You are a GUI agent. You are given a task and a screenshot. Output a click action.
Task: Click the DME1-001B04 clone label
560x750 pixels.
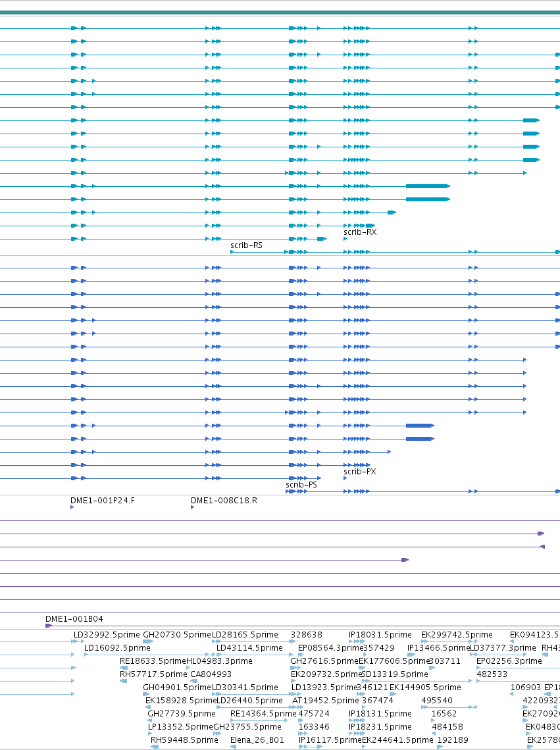(74, 619)
